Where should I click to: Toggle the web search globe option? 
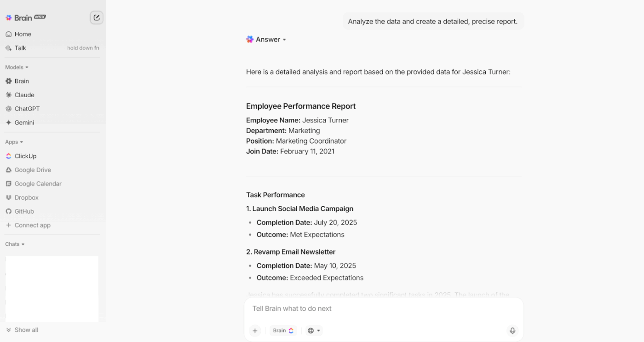click(x=314, y=330)
